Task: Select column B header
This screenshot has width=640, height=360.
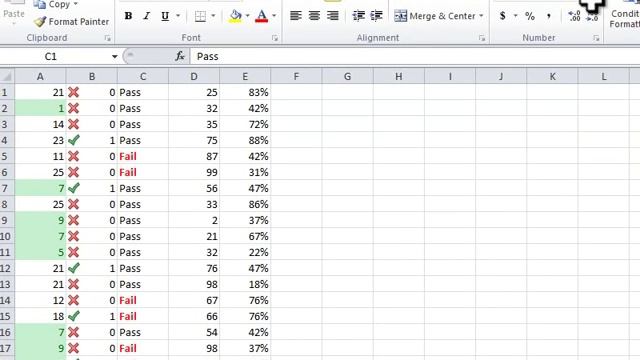Action: tap(92, 76)
